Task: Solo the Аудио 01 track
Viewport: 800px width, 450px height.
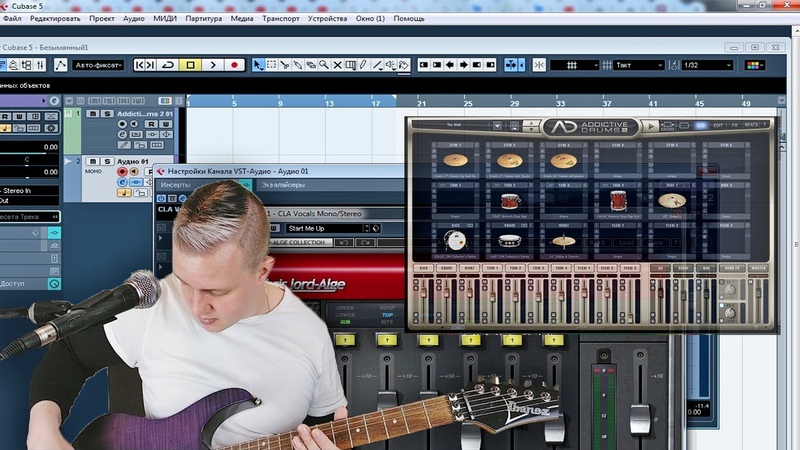Action: click(x=105, y=161)
